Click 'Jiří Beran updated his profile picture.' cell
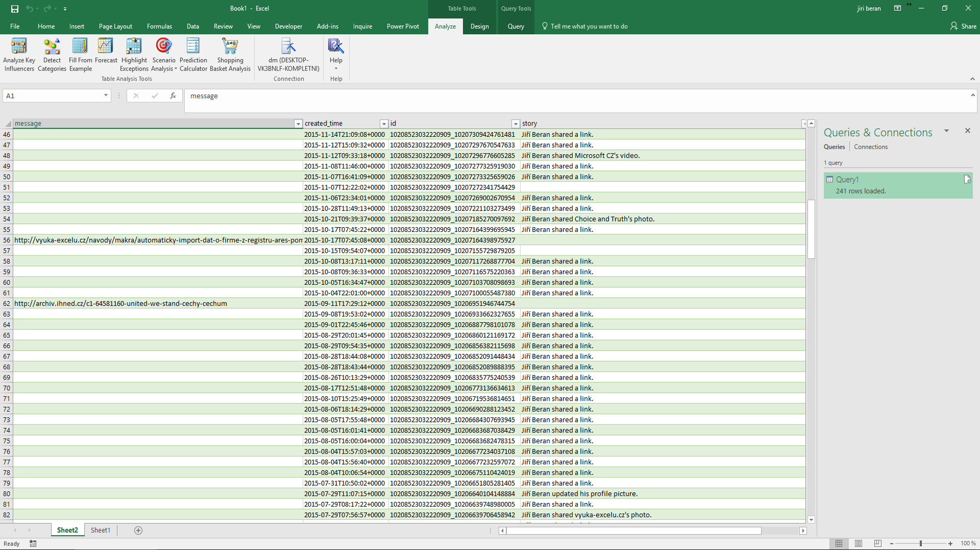Viewport: 980px width, 550px height. pos(663,494)
